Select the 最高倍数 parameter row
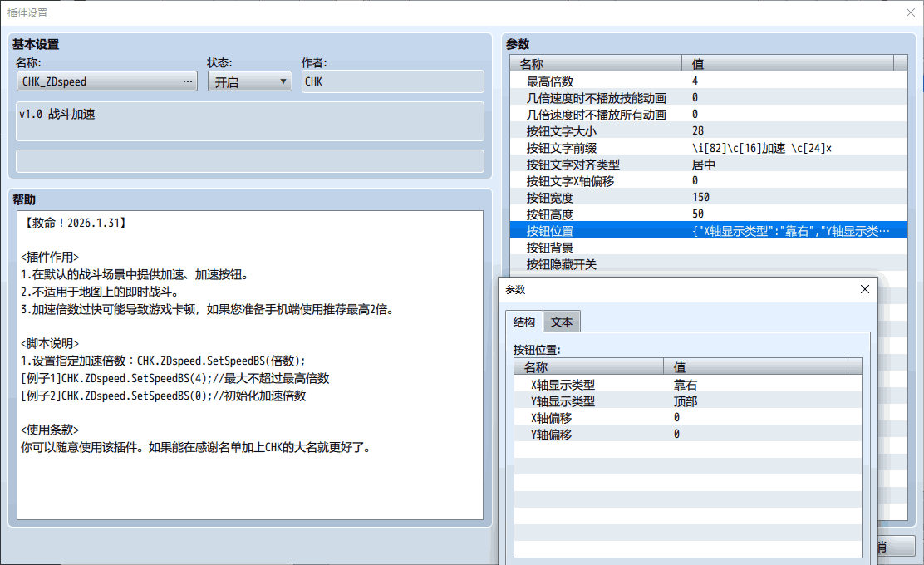The width and height of the screenshot is (924, 565). pos(708,81)
